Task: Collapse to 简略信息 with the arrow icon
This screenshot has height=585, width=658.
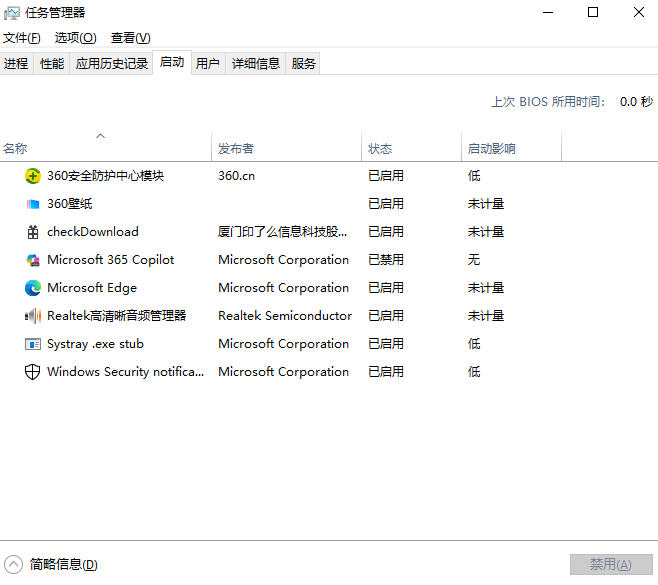Action: click(13, 564)
